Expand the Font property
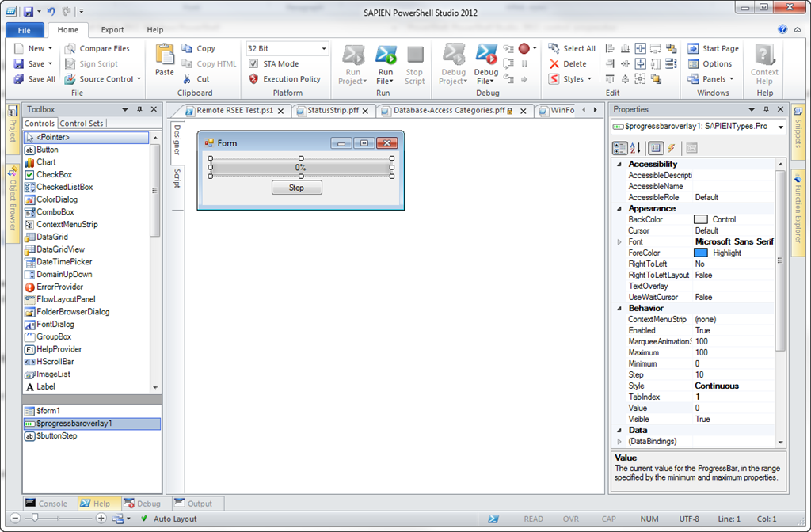The height and width of the screenshot is (532, 811). [x=619, y=242]
